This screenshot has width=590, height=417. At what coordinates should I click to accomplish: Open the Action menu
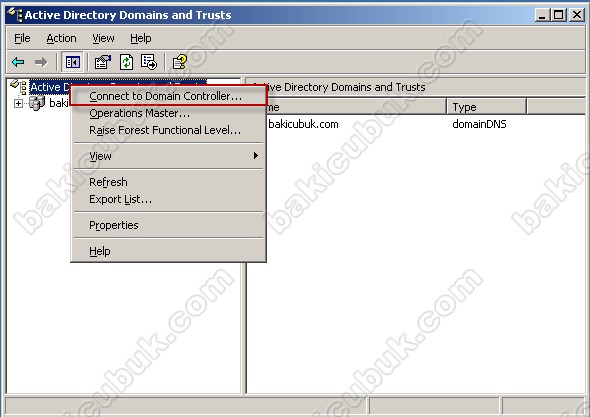[x=61, y=38]
